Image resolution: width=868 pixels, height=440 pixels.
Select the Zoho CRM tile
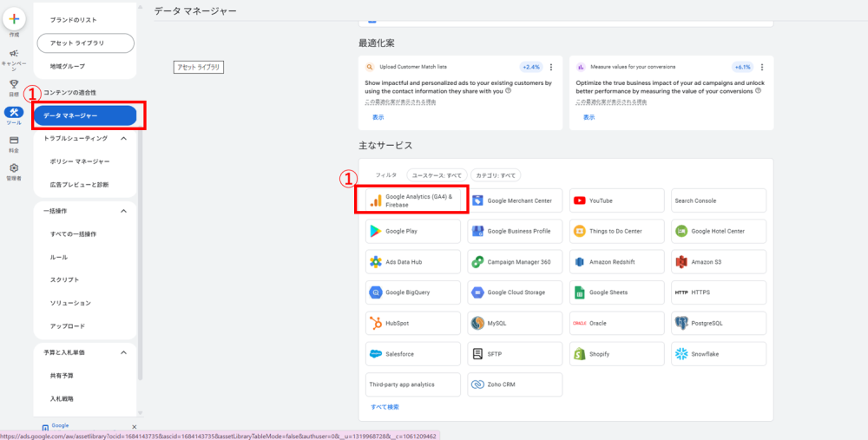[x=515, y=384]
